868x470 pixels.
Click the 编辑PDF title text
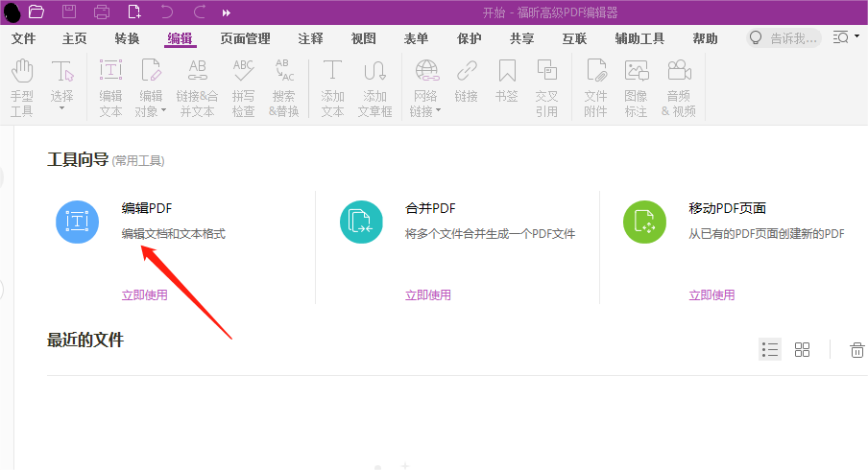[147, 208]
